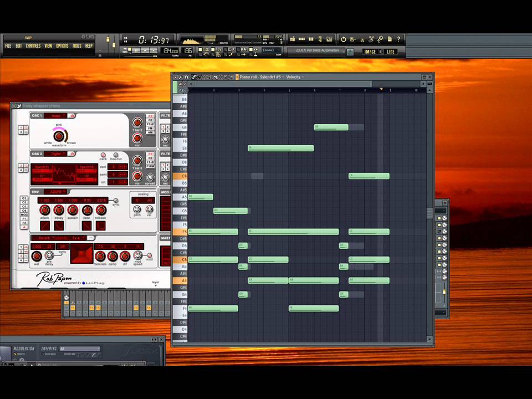Open the Fx 4 slot dropdown
532x399 pixels.
[78, 238]
